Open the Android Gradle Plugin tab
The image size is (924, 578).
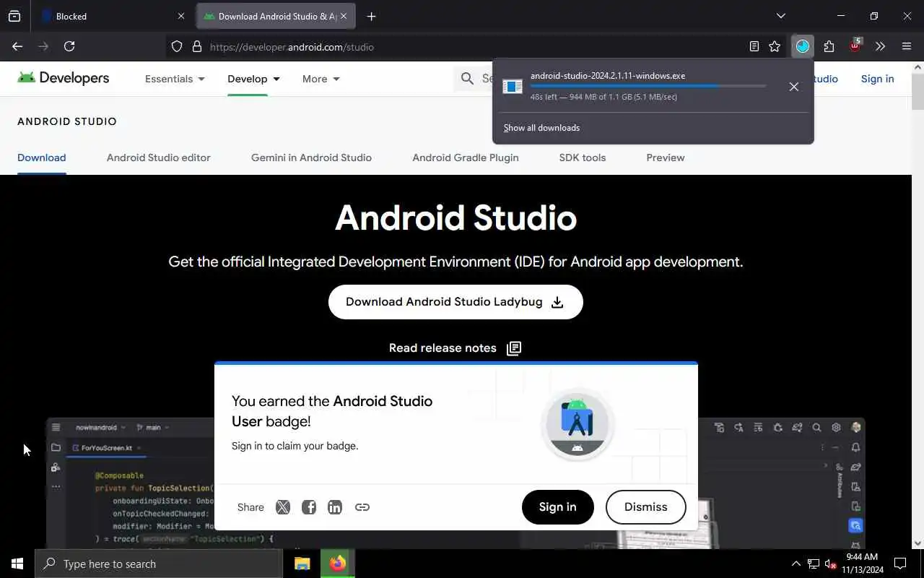pyautogui.click(x=466, y=158)
